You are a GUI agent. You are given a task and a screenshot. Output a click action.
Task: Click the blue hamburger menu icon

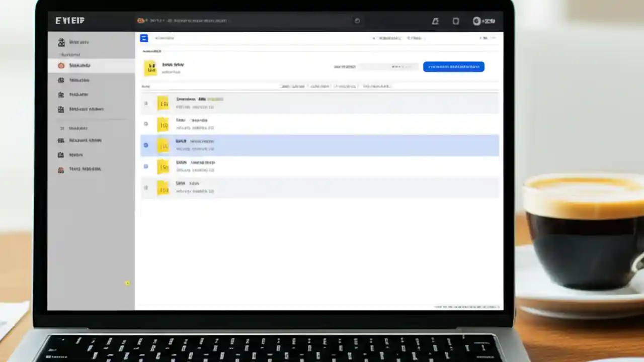point(144,38)
